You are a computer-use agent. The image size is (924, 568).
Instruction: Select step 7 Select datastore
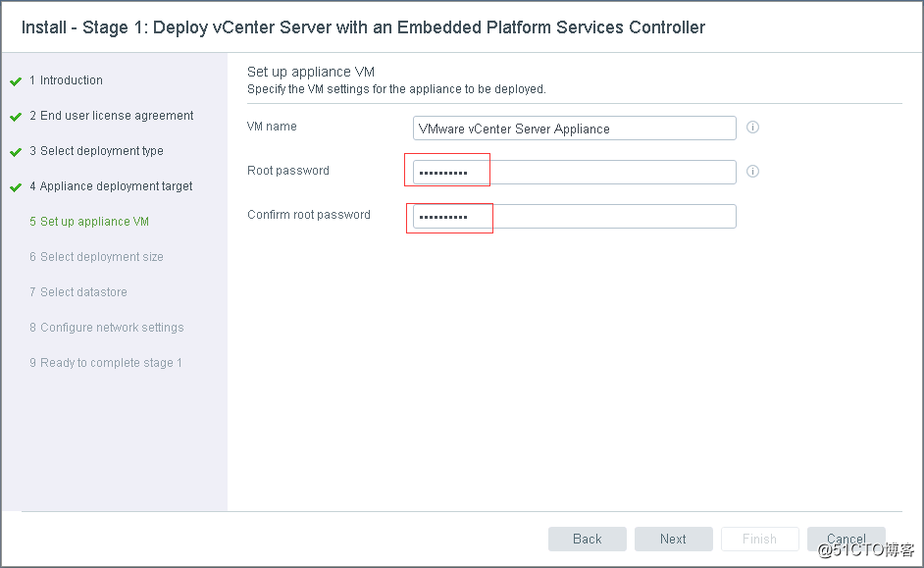pos(78,292)
